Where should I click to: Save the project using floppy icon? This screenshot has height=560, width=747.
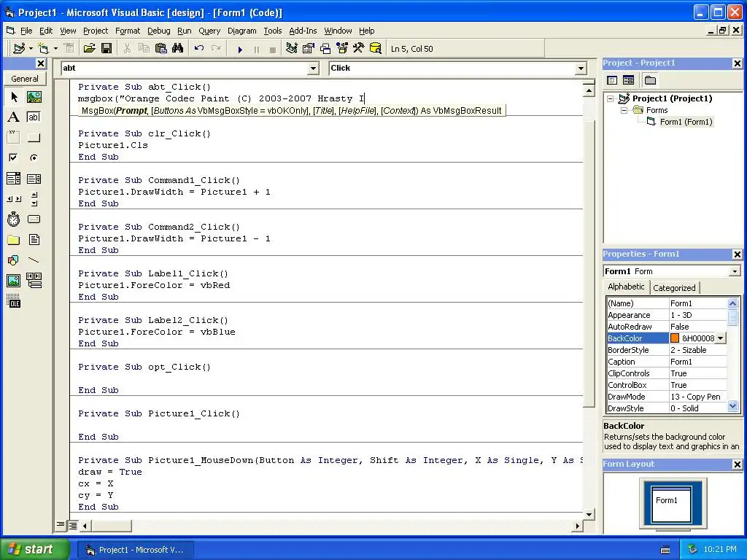107,48
